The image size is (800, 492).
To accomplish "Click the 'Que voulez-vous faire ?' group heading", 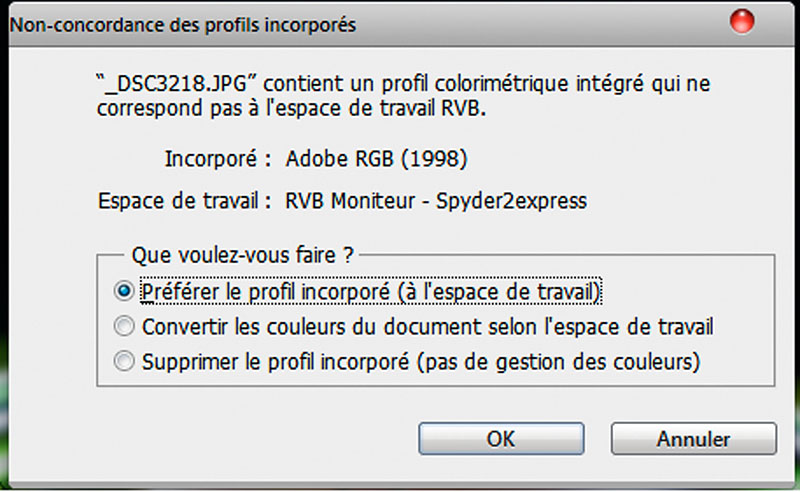I will (242, 255).
